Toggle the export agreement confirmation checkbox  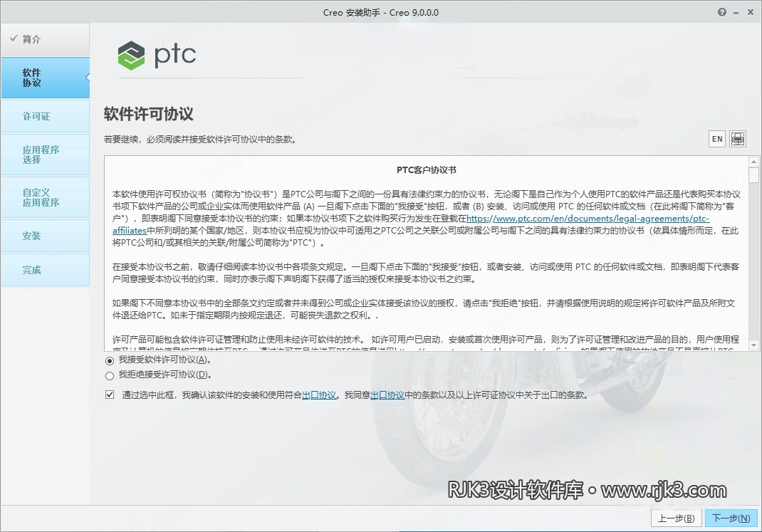tap(110, 395)
